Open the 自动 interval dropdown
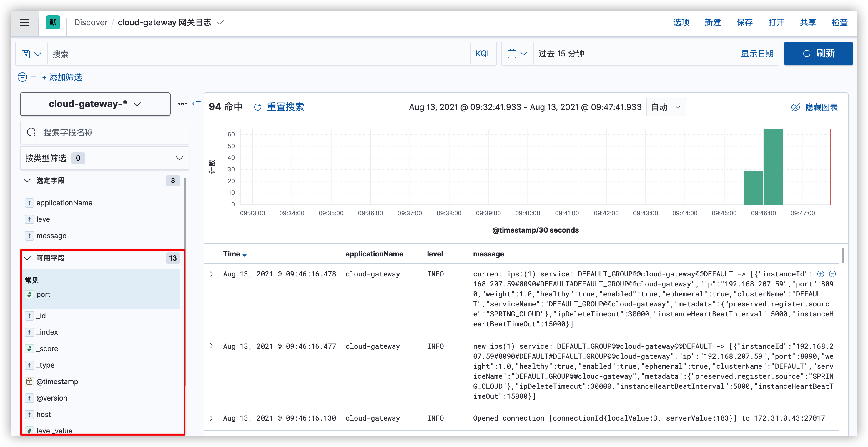868x447 pixels. (x=666, y=107)
